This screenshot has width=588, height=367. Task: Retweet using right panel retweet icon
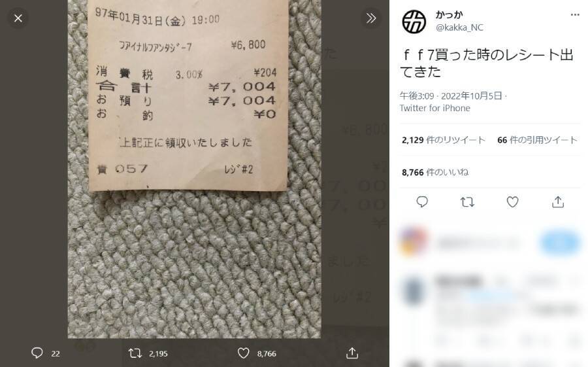click(x=467, y=202)
